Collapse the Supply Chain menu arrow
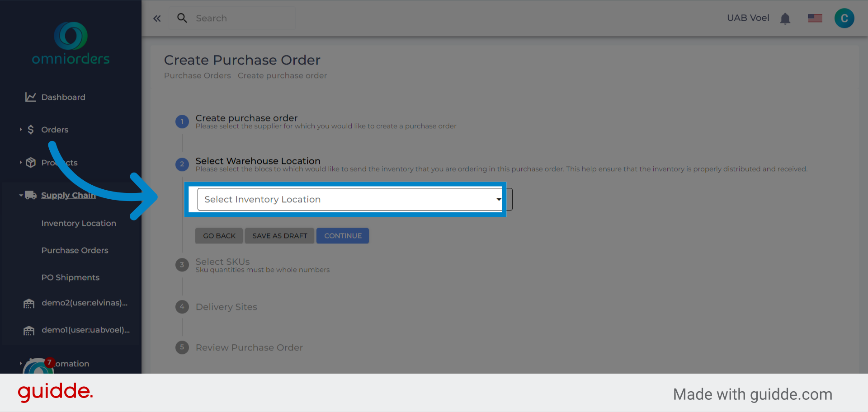This screenshot has width=868, height=412. tap(21, 195)
